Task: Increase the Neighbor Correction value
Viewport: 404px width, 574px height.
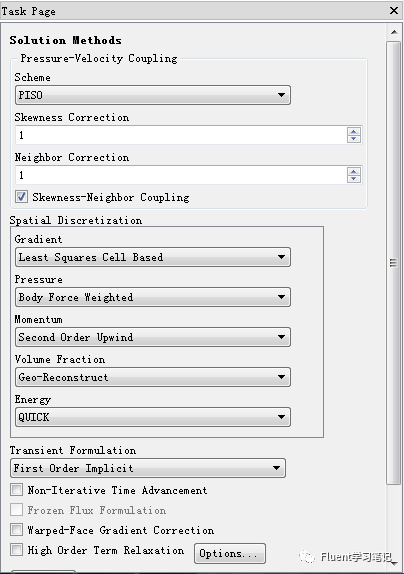Action: [354, 171]
